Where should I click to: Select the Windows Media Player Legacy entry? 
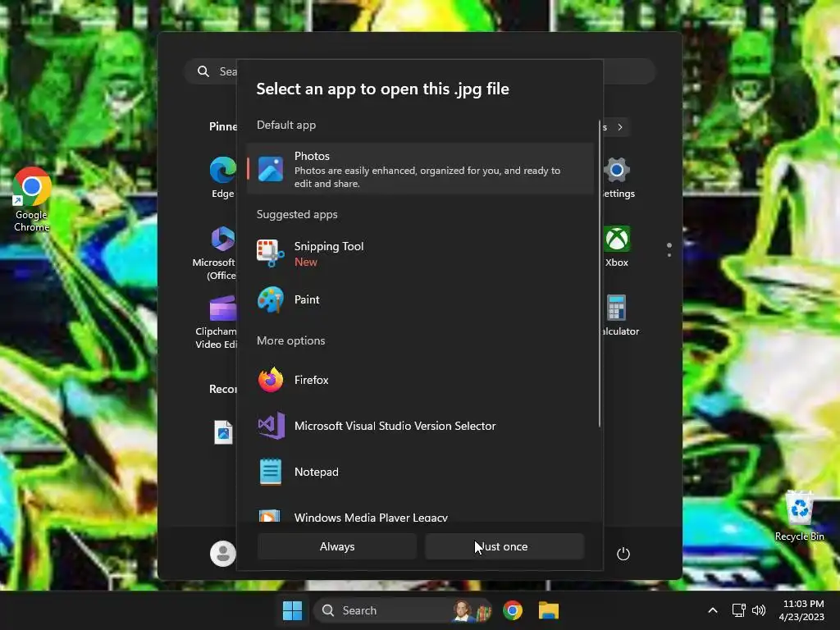[x=421, y=515]
